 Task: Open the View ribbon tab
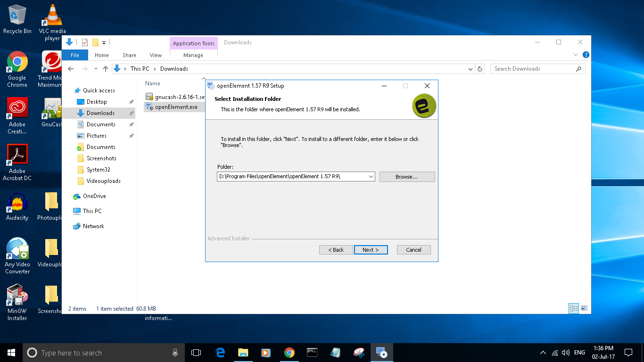(x=156, y=55)
